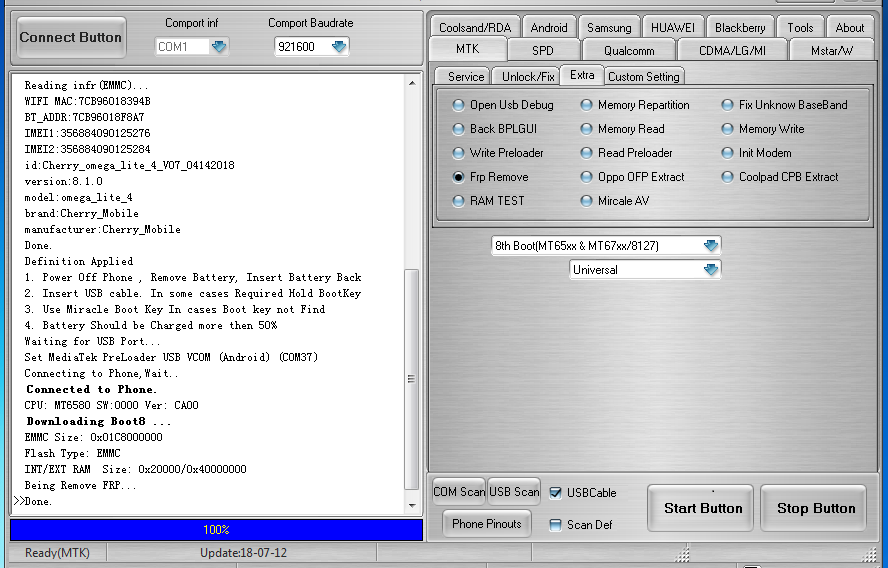Click the Connect Button
This screenshot has height=568, width=888.
point(71,37)
